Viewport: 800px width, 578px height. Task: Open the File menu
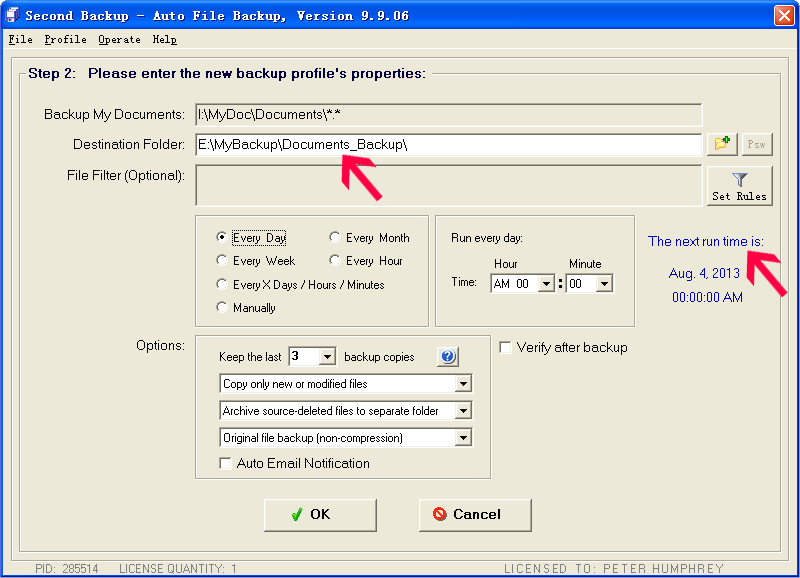(20, 39)
